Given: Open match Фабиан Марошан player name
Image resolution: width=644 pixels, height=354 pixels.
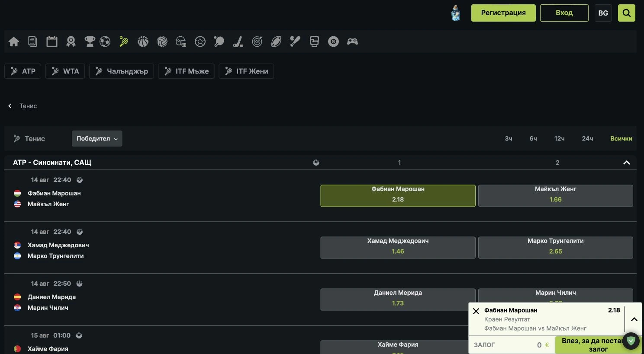Looking at the screenshot, I should pos(54,193).
